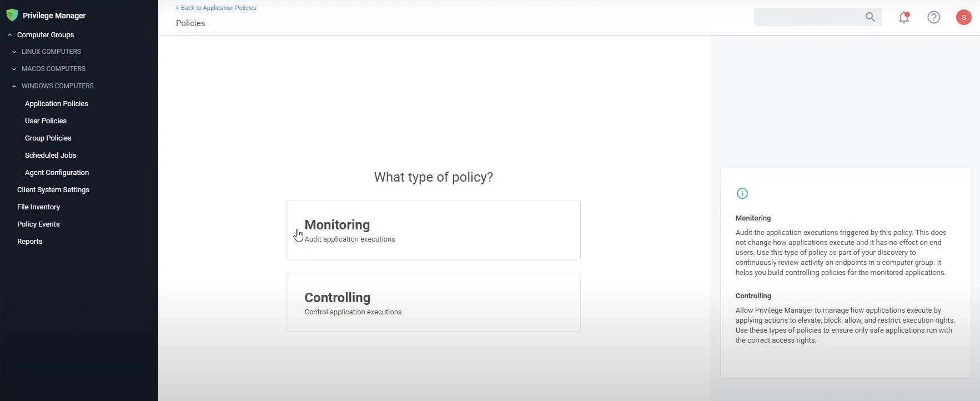Open the search magnifier icon
The image size is (980, 401).
click(x=871, y=17)
